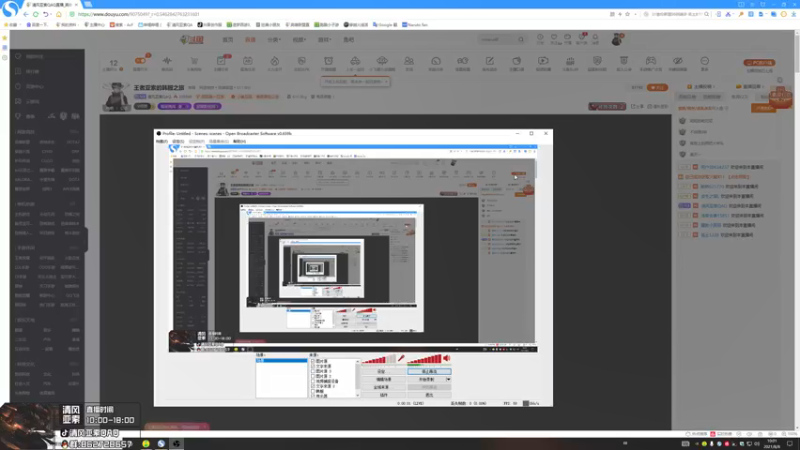Mute the microphone icon in OBS

click(x=401, y=359)
